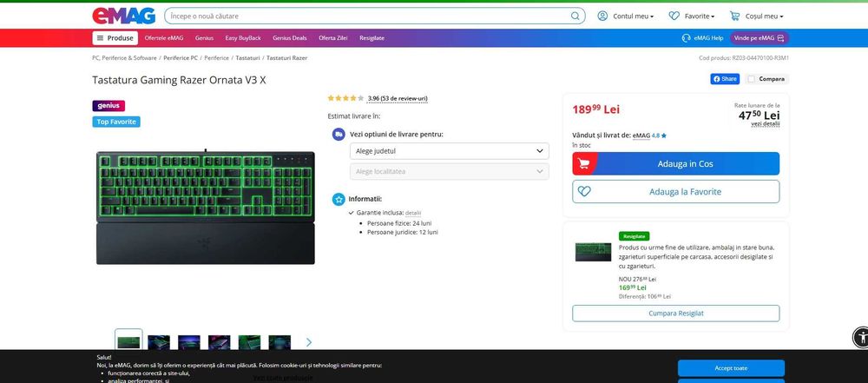Viewport: 868px width, 383px height.
Task: Open the Alege judetul dropdown
Action: coord(449,151)
